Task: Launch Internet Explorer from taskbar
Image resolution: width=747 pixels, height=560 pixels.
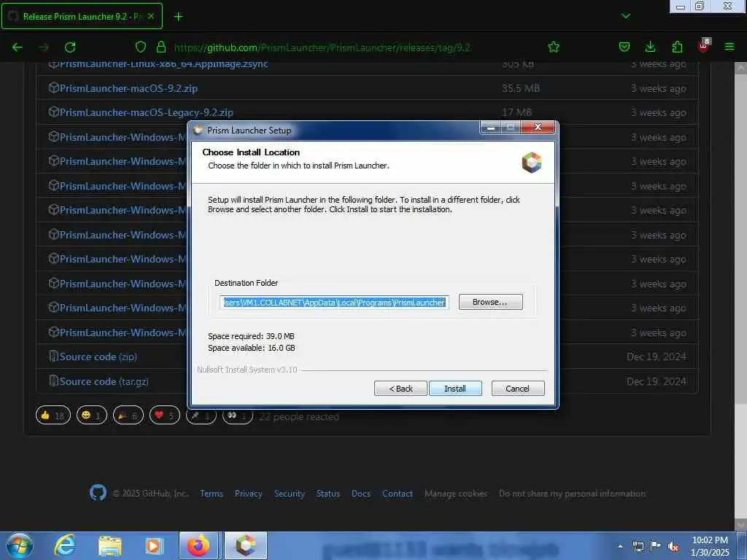Action: 64,545
